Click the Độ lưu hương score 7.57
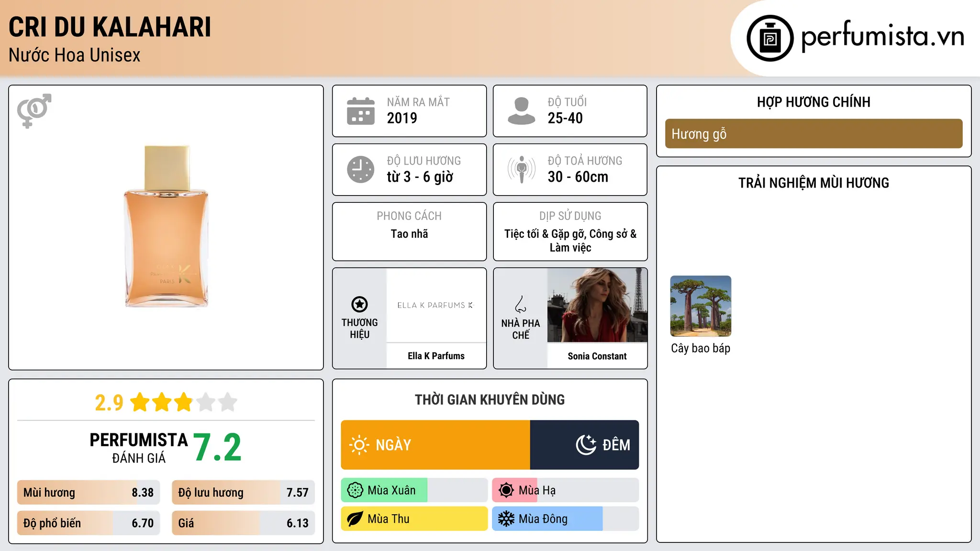Screen dimensions: 980x551 point(298,493)
